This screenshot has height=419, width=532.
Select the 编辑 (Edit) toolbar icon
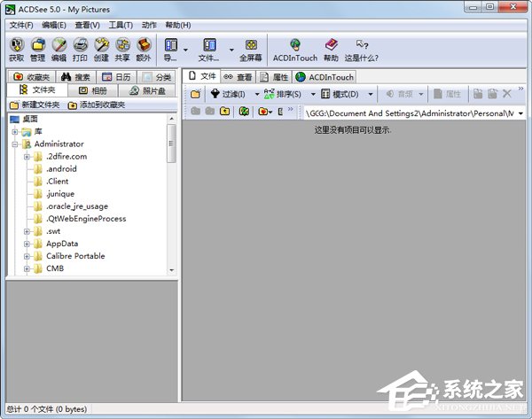pyautogui.click(x=59, y=50)
